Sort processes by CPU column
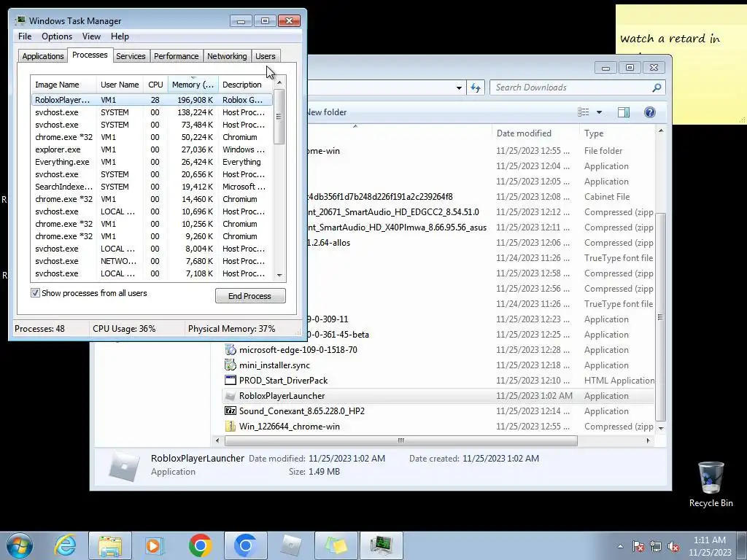Viewport: 747px width, 560px height. point(155,85)
